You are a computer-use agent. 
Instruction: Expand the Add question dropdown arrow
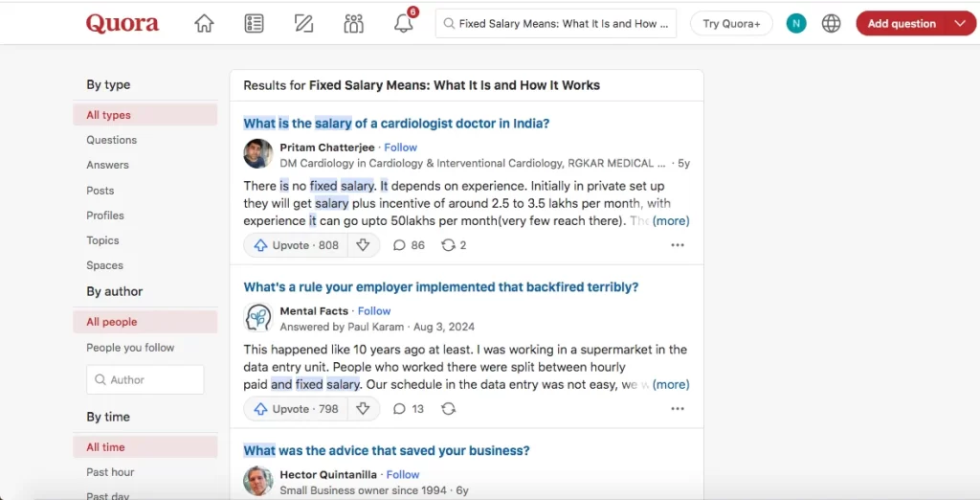pyautogui.click(x=961, y=24)
